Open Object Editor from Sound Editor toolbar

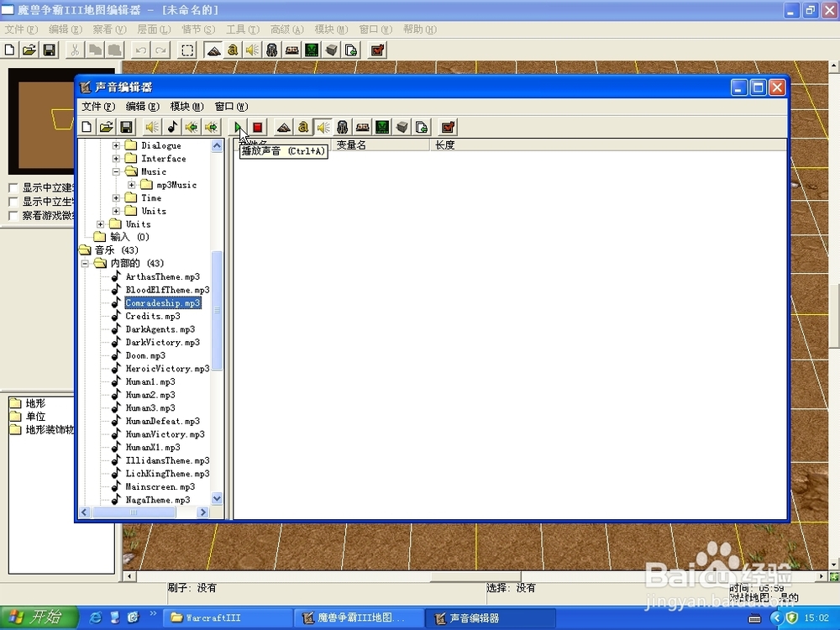point(343,127)
